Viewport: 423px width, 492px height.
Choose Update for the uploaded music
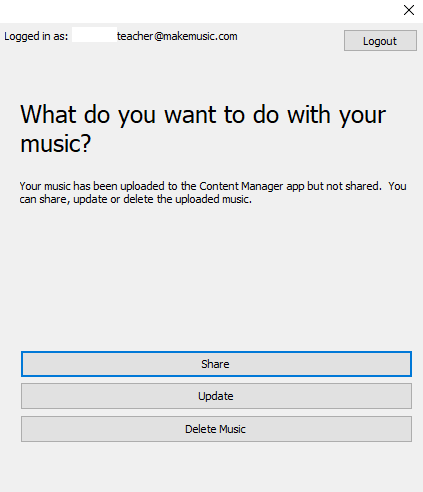(x=216, y=396)
